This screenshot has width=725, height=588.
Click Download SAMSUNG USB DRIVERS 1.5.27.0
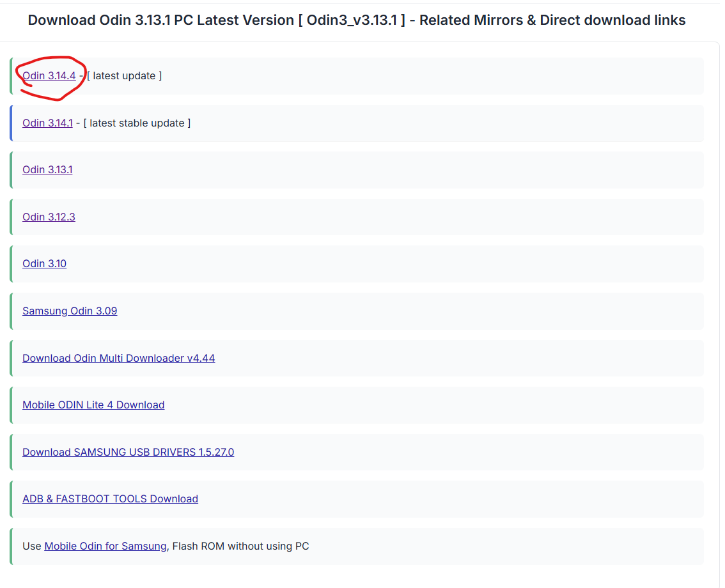pos(128,452)
